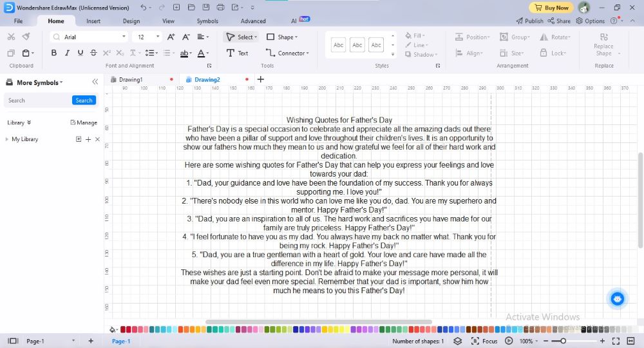Select the Format Painter brush icon

click(x=26, y=37)
